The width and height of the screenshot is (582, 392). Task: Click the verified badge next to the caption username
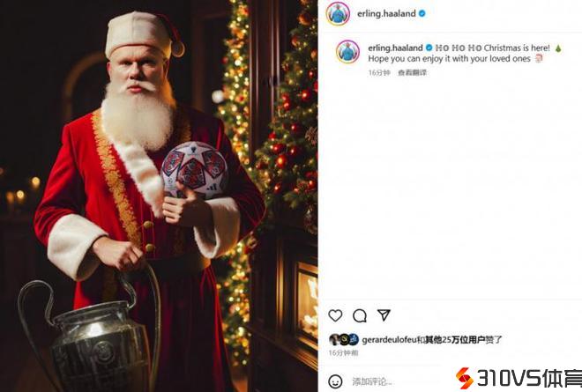[x=429, y=46]
